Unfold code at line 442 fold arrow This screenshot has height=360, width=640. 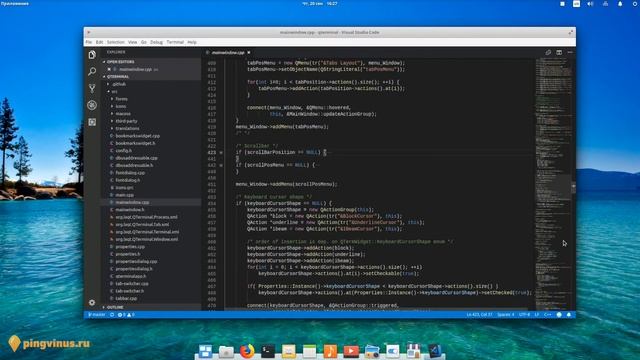221,165
